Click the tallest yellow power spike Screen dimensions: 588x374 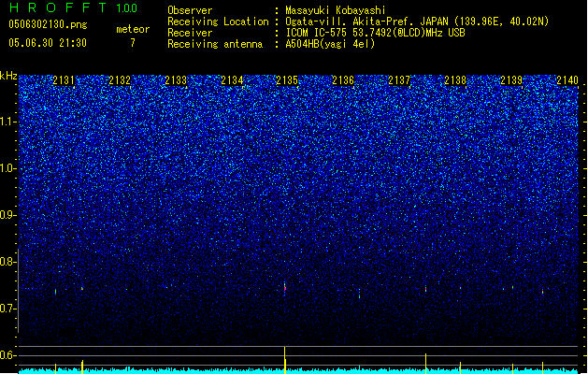point(285,360)
